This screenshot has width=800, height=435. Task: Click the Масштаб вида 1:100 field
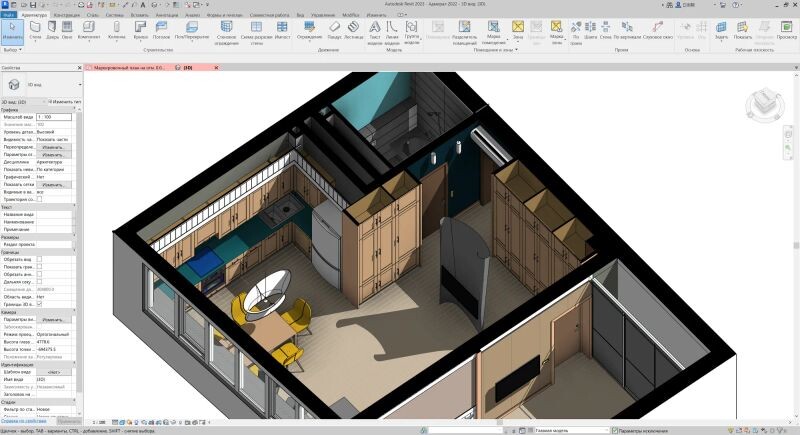tap(53, 117)
